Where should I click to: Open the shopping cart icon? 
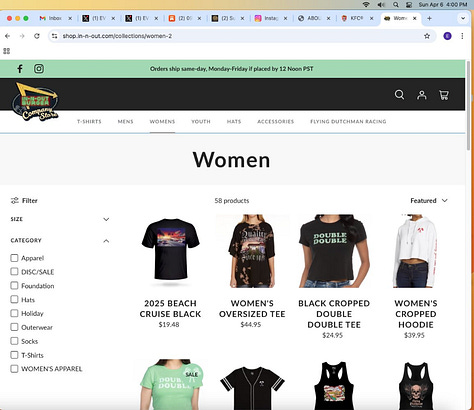(x=444, y=95)
